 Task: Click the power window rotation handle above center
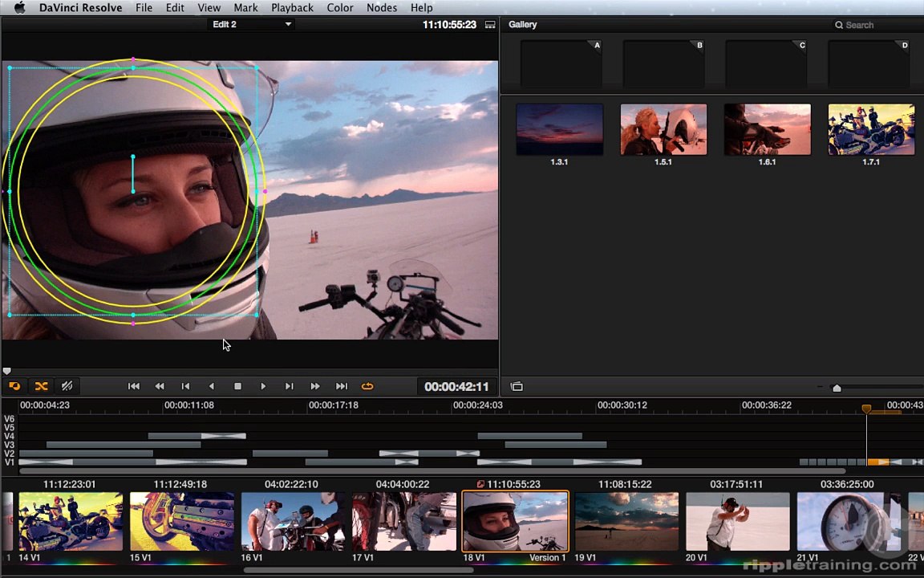click(x=132, y=157)
